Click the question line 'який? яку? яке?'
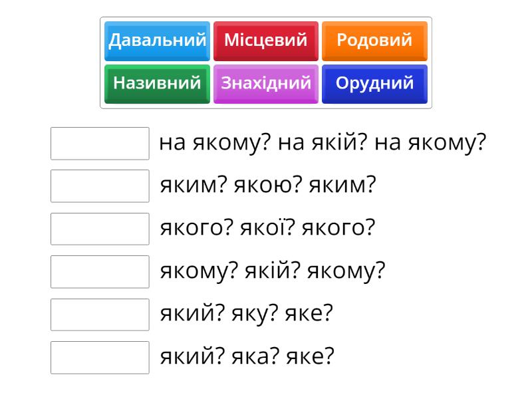The height and width of the screenshot is (399, 532). [245, 315]
